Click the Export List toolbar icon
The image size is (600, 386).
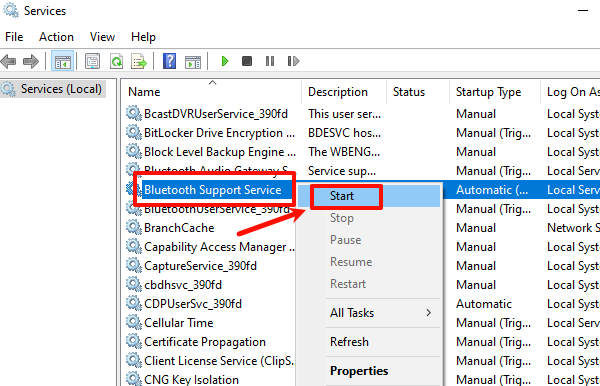coord(139,61)
